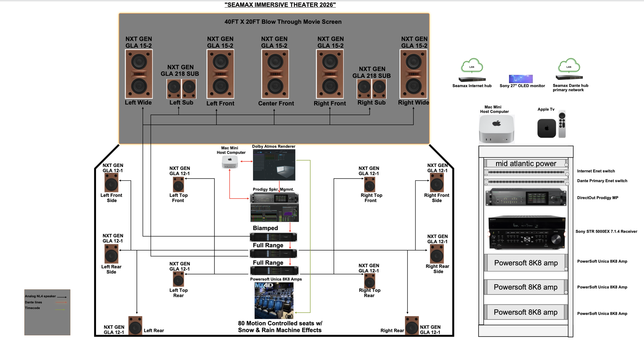
Task: Click the DirectOut Prodigy MP rack unit
Action: [526, 197]
